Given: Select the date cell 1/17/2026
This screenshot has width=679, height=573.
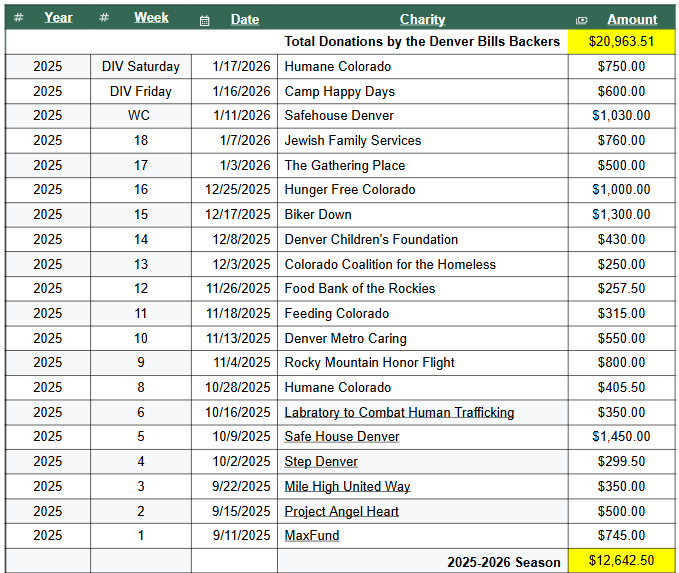Looking at the screenshot, I should pos(234,67).
